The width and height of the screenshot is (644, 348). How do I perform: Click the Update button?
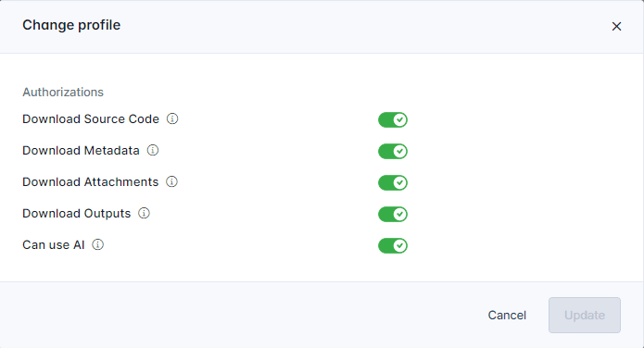[x=585, y=316]
